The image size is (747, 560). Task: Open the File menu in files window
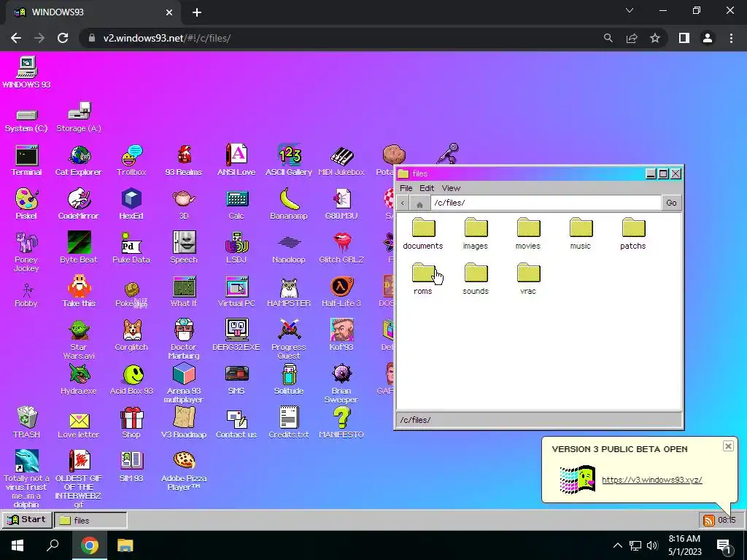tap(406, 188)
